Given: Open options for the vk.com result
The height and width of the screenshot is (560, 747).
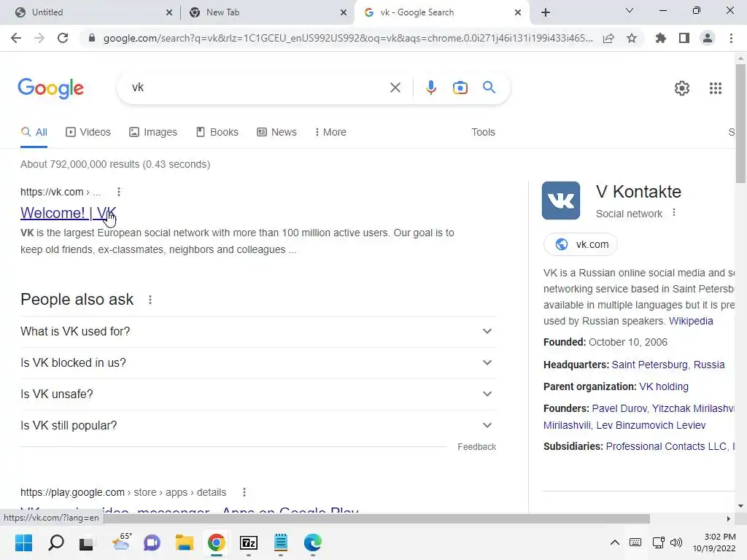Looking at the screenshot, I should click(119, 192).
